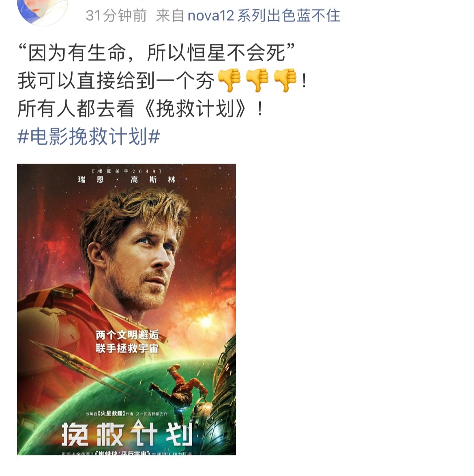Click the text line 我可以直接给到一个夯
474x476 pixels.
coord(116,81)
